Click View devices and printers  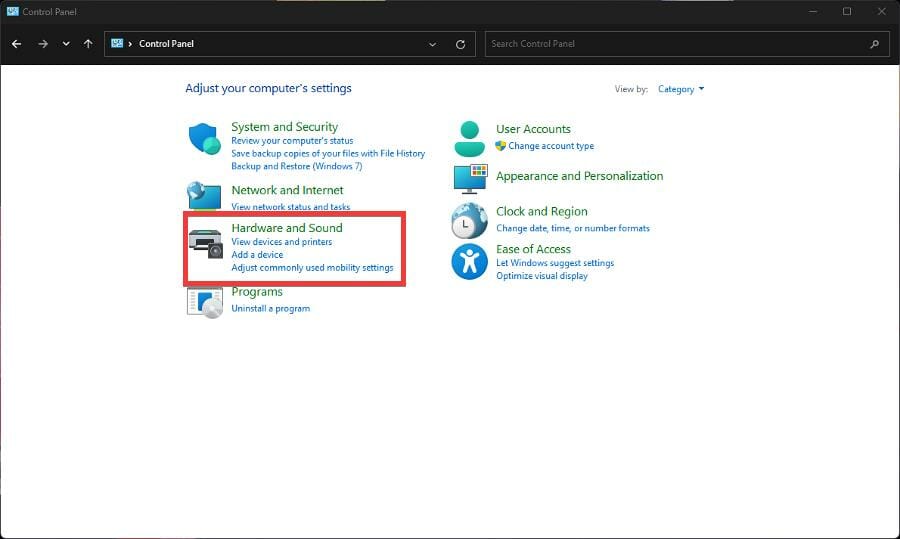[282, 242]
